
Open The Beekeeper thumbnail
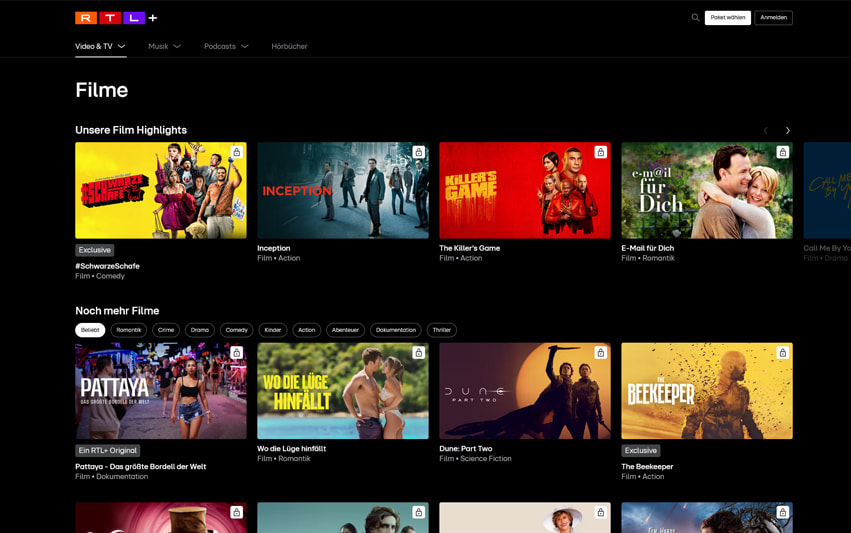pos(707,391)
